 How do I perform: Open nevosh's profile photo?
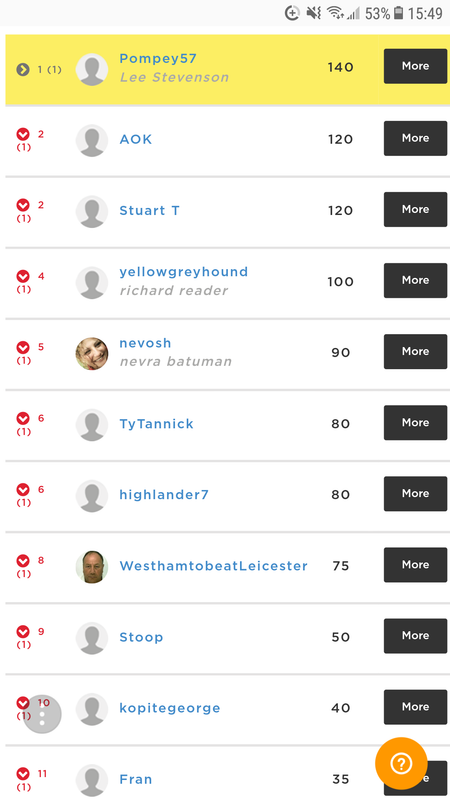tap(92, 353)
